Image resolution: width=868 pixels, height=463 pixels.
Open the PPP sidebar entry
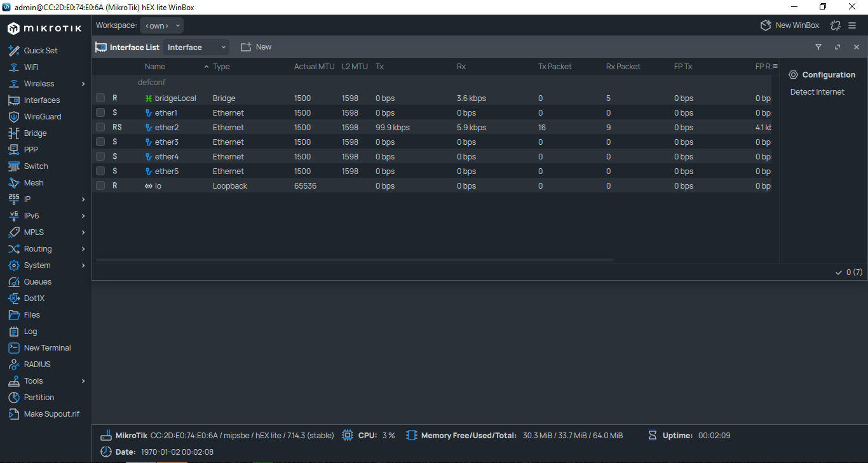coord(31,150)
